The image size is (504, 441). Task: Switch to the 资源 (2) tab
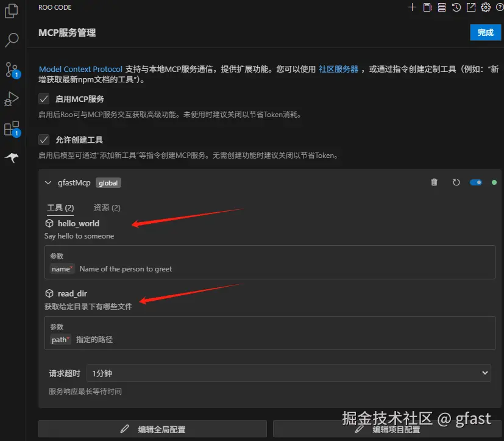click(107, 208)
